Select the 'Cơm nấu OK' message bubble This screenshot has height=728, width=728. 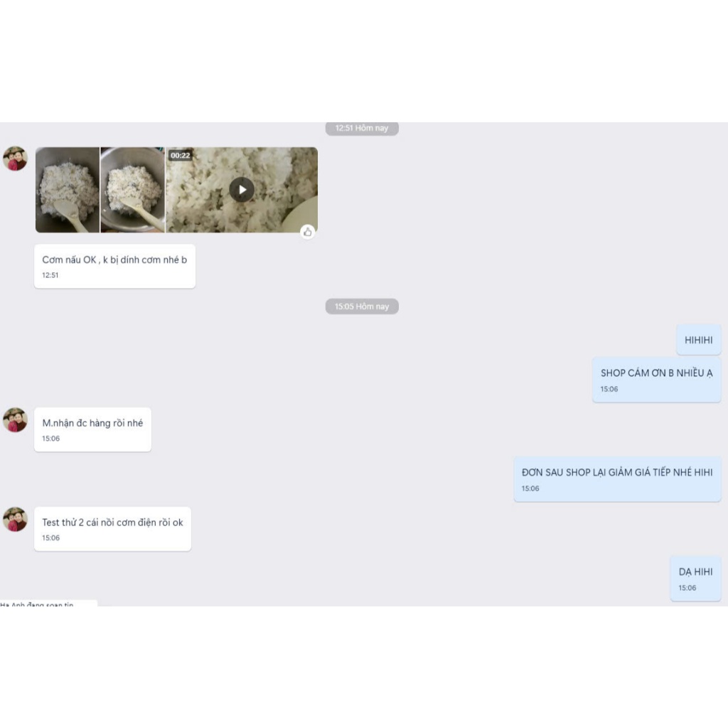point(114,267)
